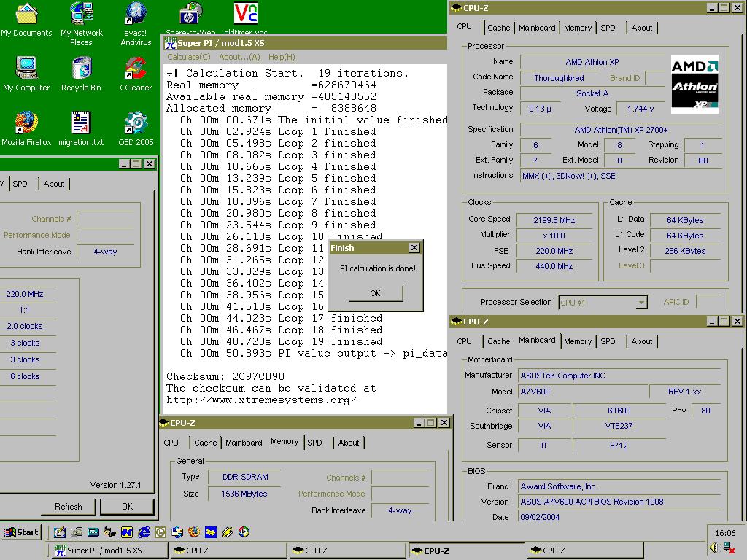
Task: Click the Southbridge value VT8237
Action: [619, 426]
